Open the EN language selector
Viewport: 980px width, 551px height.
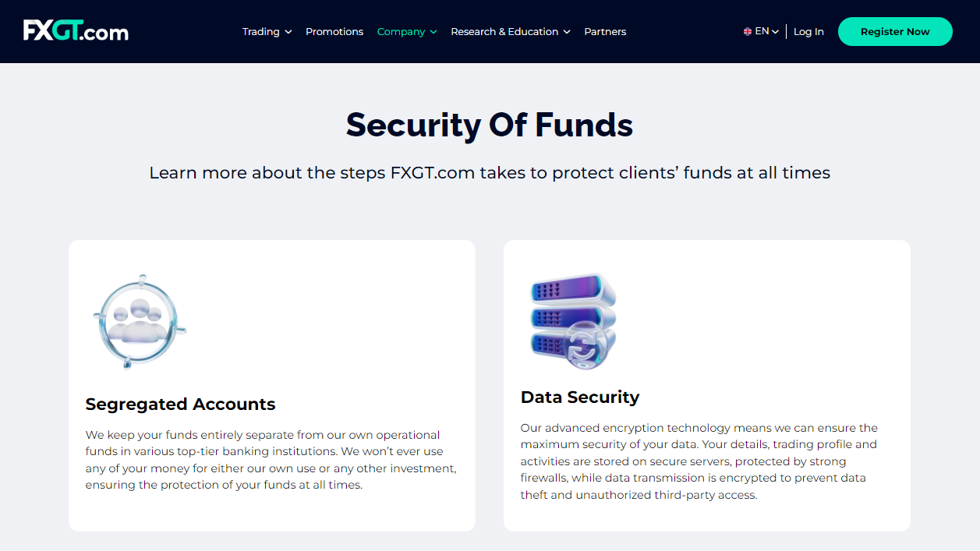pos(760,30)
